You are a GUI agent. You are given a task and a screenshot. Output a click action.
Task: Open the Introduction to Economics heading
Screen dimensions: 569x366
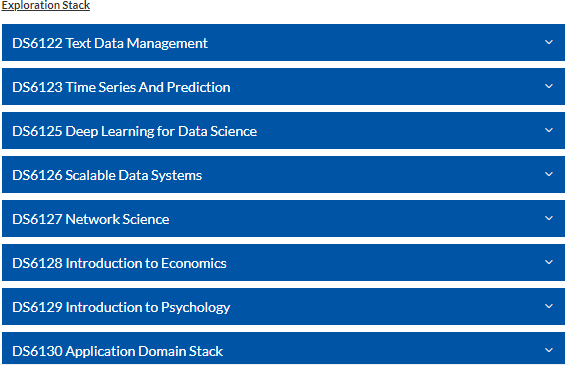(146, 263)
